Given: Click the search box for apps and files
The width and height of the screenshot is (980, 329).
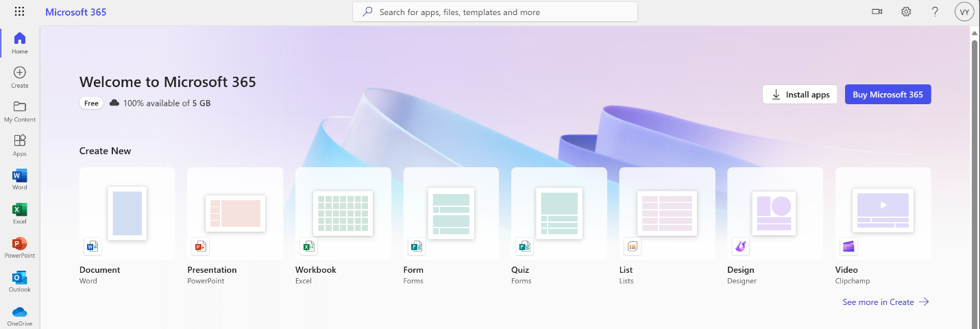Looking at the screenshot, I should 495,12.
